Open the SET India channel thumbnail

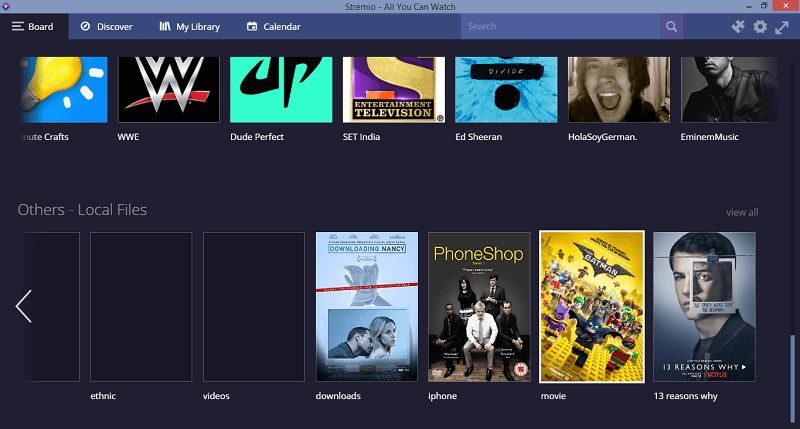point(394,89)
